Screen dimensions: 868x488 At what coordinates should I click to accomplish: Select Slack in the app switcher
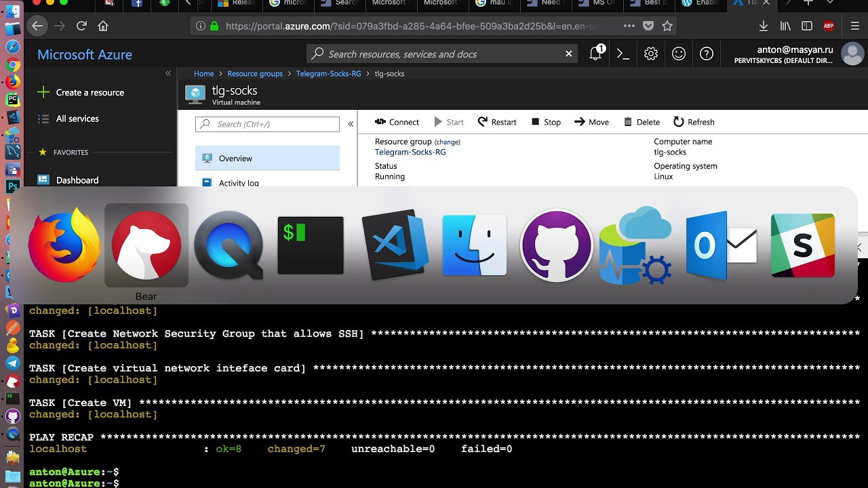pyautogui.click(x=803, y=245)
